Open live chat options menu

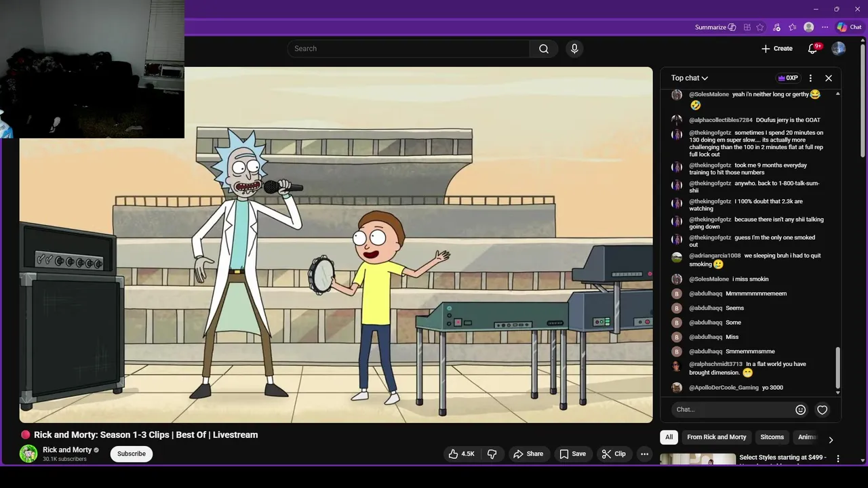pyautogui.click(x=810, y=78)
